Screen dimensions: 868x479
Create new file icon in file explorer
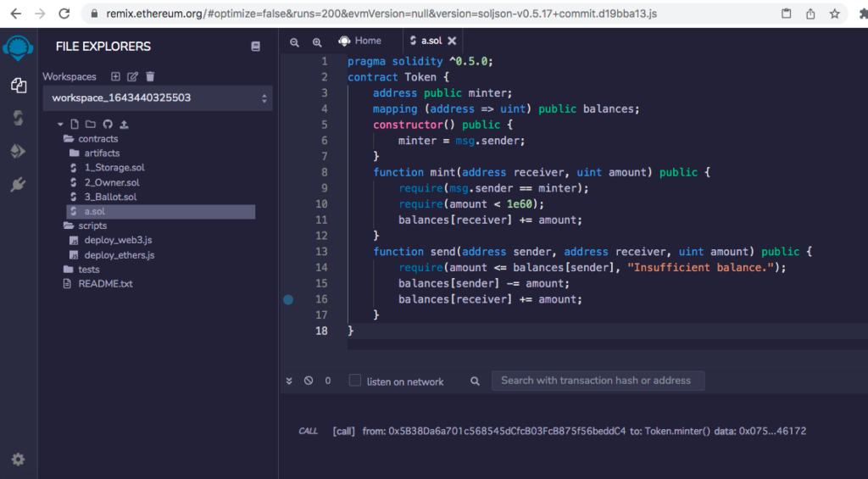(75, 124)
